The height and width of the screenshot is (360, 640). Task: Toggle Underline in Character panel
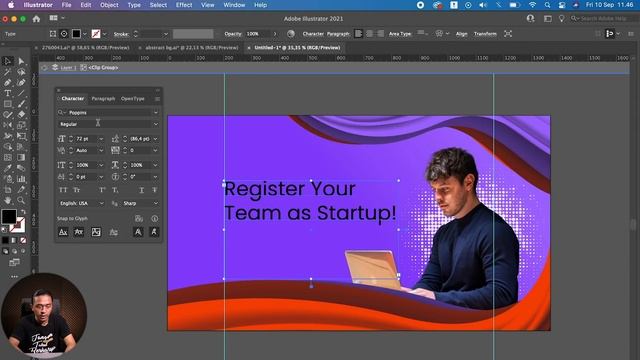coord(142,190)
